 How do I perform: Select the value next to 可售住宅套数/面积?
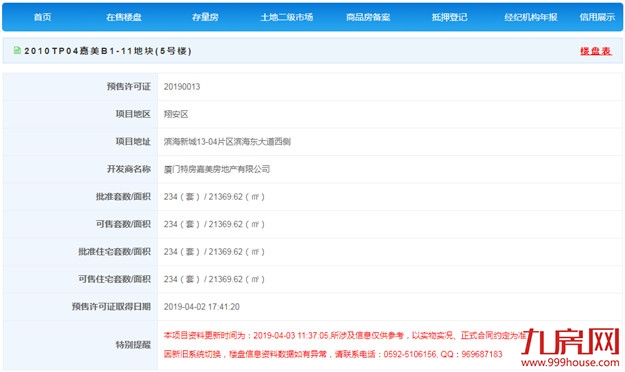tap(214, 279)
